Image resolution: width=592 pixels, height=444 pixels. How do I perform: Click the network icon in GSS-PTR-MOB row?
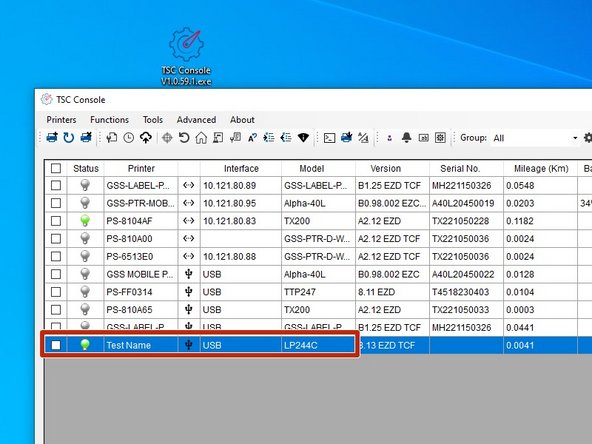pos(189,203)
